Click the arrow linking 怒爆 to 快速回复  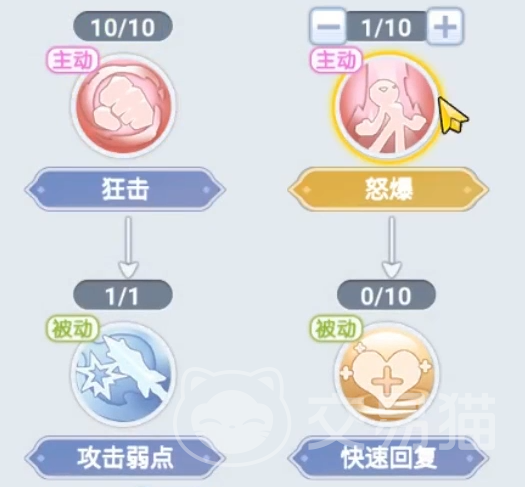pyautogui.click(x=392, y=247)
